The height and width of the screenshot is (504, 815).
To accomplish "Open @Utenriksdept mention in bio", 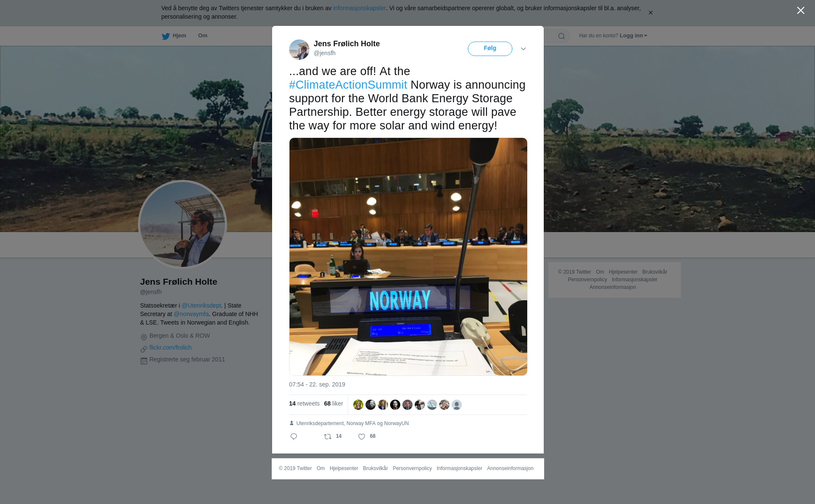I will (x=201, y=305).
